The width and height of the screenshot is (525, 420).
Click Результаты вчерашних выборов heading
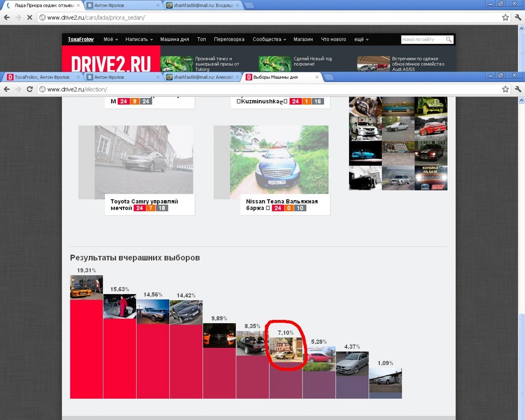point(135,258)
